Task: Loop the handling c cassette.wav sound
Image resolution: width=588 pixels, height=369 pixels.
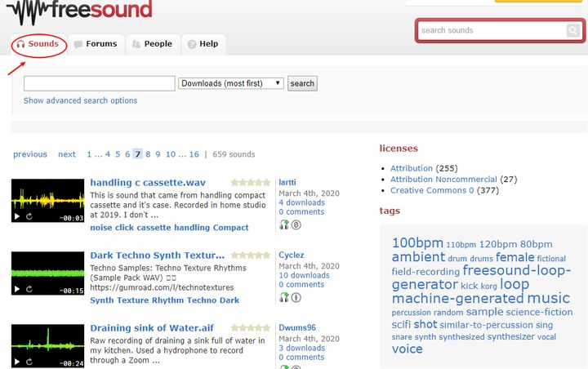Action: coord(29,217)
